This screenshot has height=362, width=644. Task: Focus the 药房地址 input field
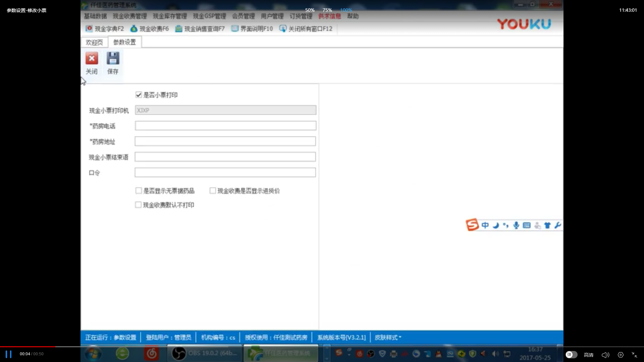pos(225,141)
